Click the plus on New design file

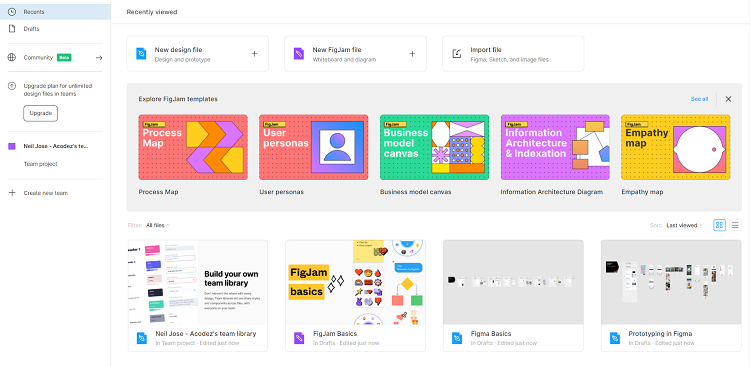pyautogui.click(x=254, y=54)
